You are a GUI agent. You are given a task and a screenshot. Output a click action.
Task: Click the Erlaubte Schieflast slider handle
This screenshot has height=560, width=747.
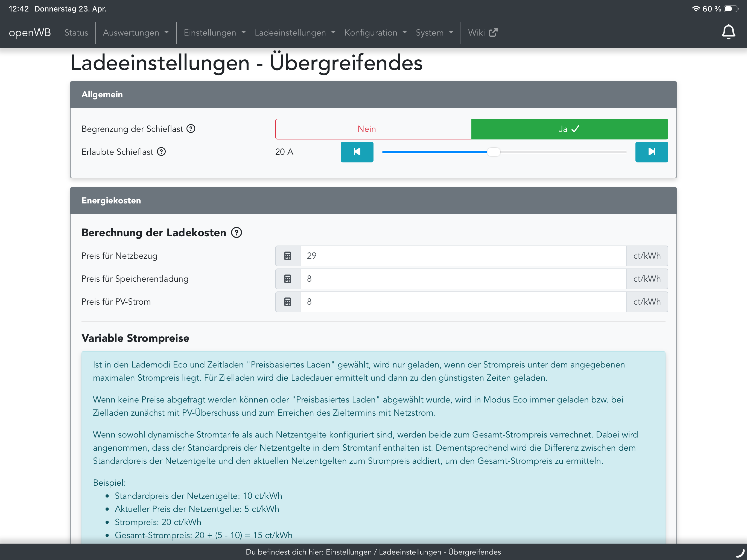(493, 152)
